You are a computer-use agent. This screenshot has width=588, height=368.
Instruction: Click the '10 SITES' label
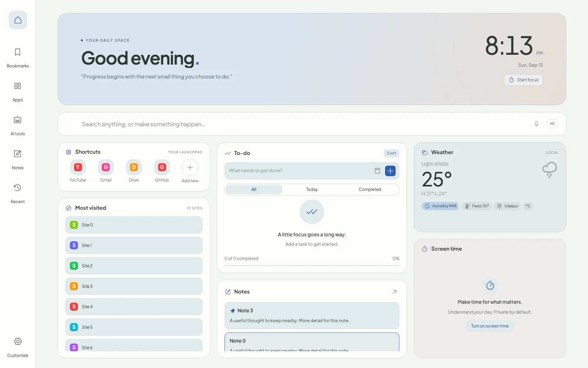coord(194,208)
